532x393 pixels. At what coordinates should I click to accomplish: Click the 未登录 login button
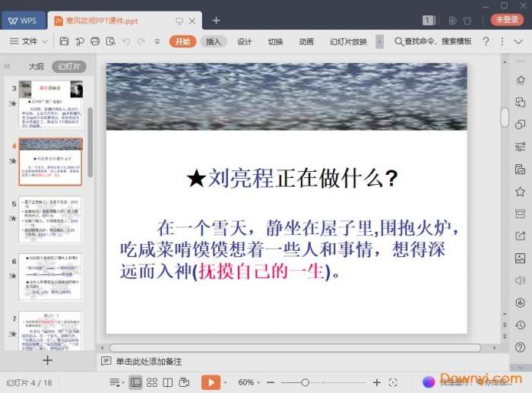[506, 20]
